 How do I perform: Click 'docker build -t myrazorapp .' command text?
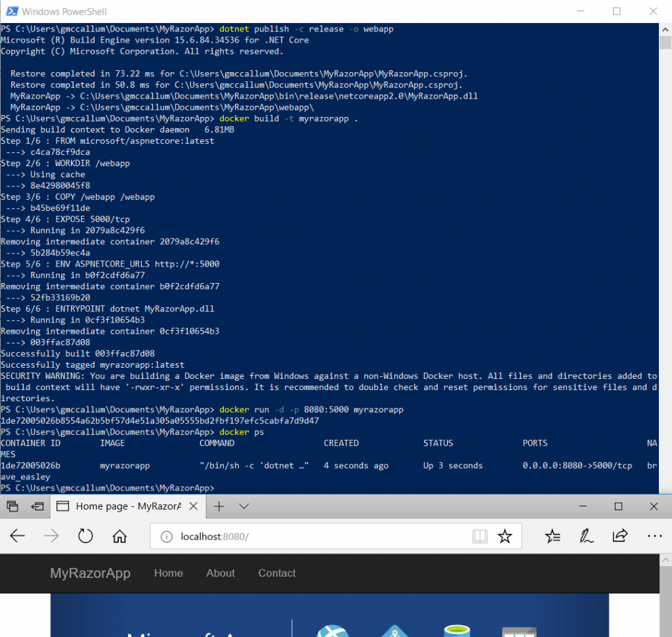tap(289, 119)
